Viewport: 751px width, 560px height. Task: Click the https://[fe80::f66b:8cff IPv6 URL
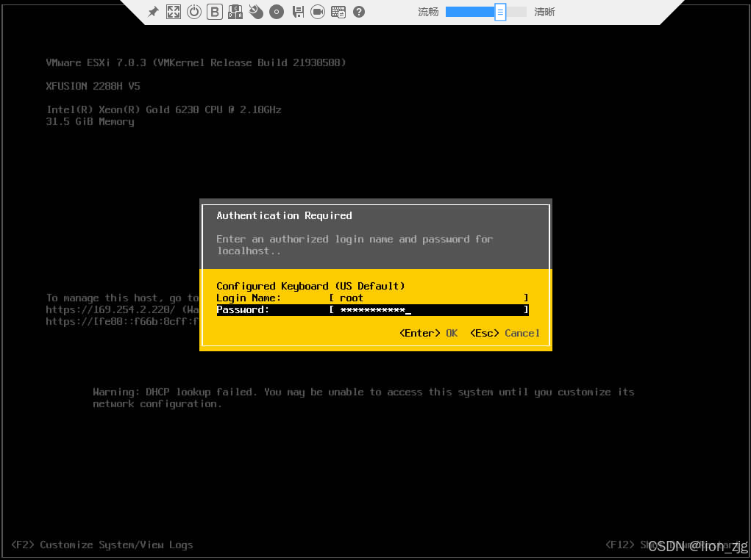[x=122, y=321]
